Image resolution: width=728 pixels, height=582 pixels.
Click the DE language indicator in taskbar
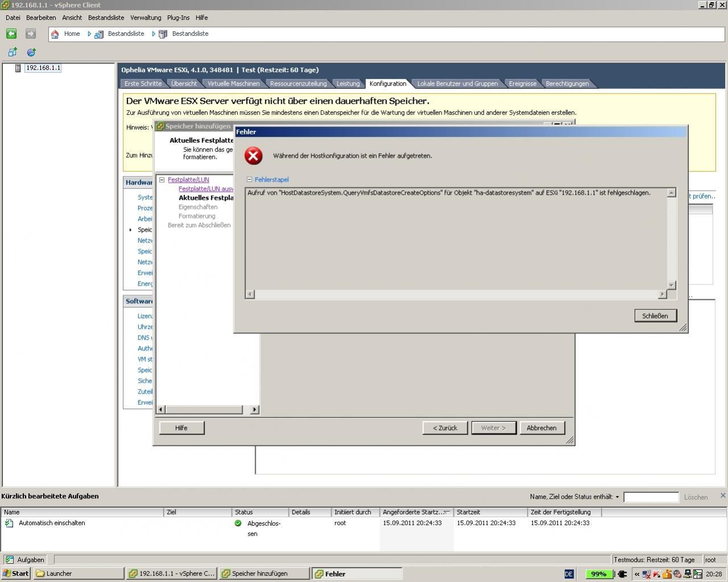coord(569,573)
